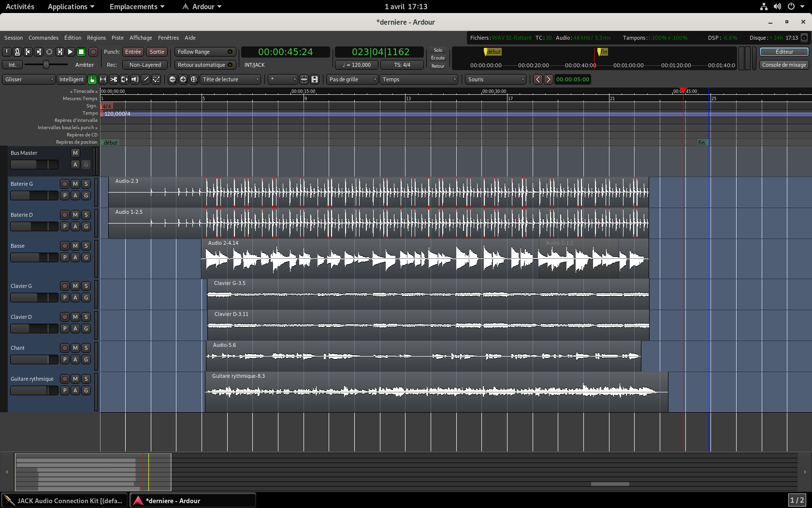Zoom out the timeline view
812x508 pixels.
172,79
